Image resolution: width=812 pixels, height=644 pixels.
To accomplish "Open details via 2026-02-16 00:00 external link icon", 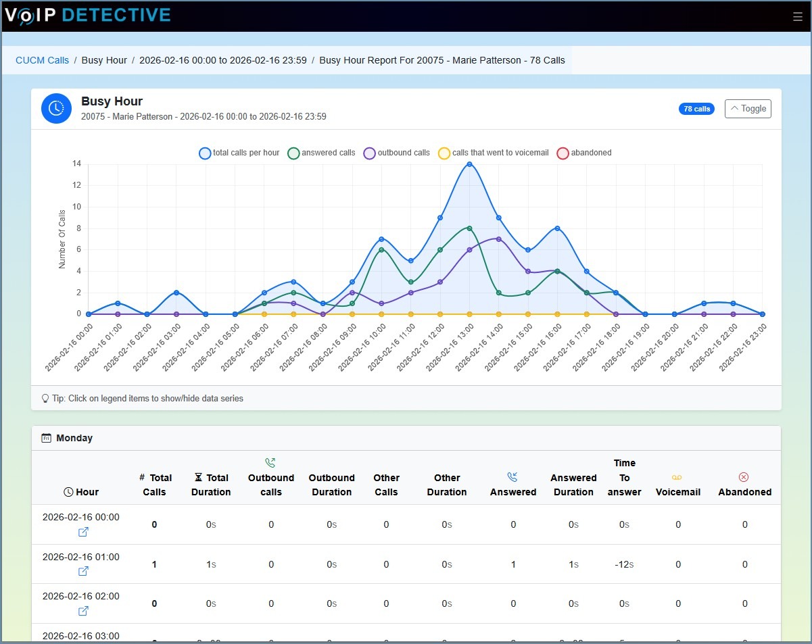I will (82, 532).
